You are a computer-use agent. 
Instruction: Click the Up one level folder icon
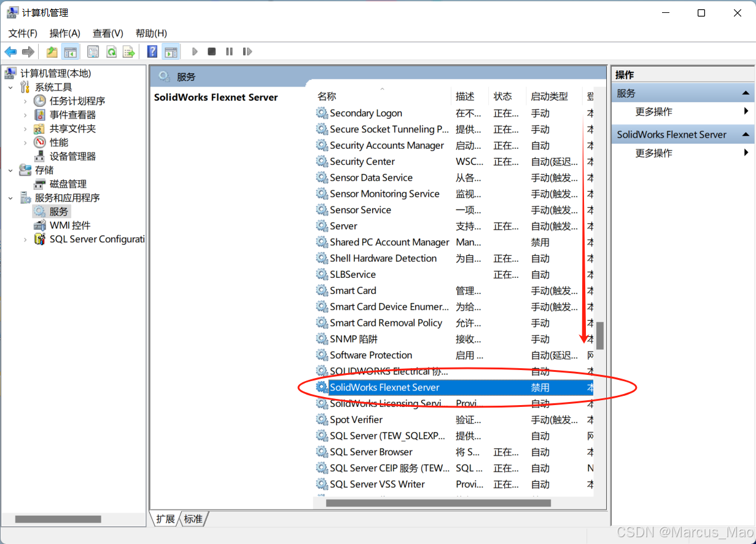click(52, 52)
